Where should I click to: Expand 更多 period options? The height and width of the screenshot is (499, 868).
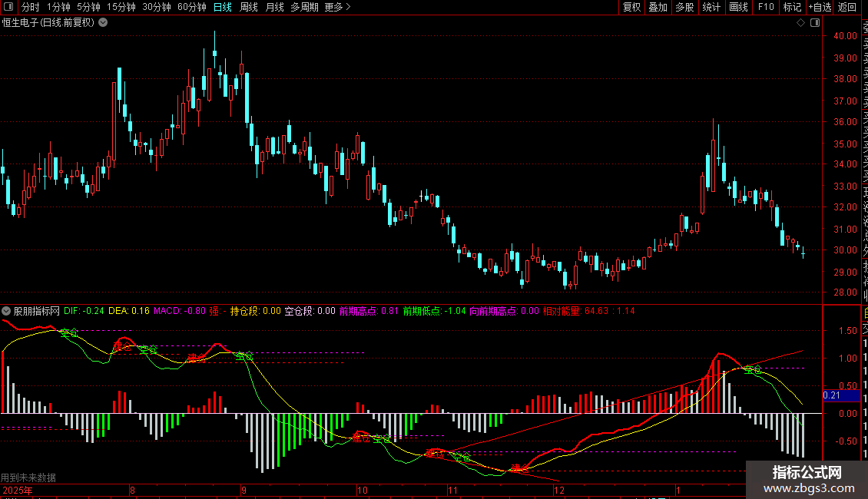337,7
